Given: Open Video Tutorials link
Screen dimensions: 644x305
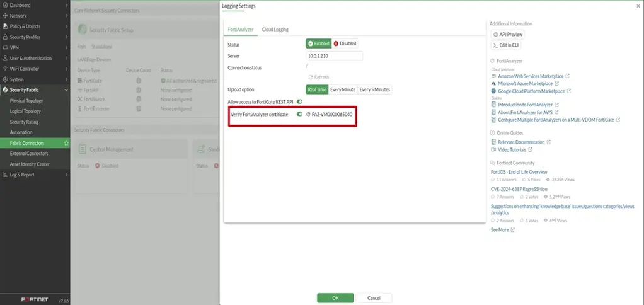Looking at the screenshot, I should (512, 150).
